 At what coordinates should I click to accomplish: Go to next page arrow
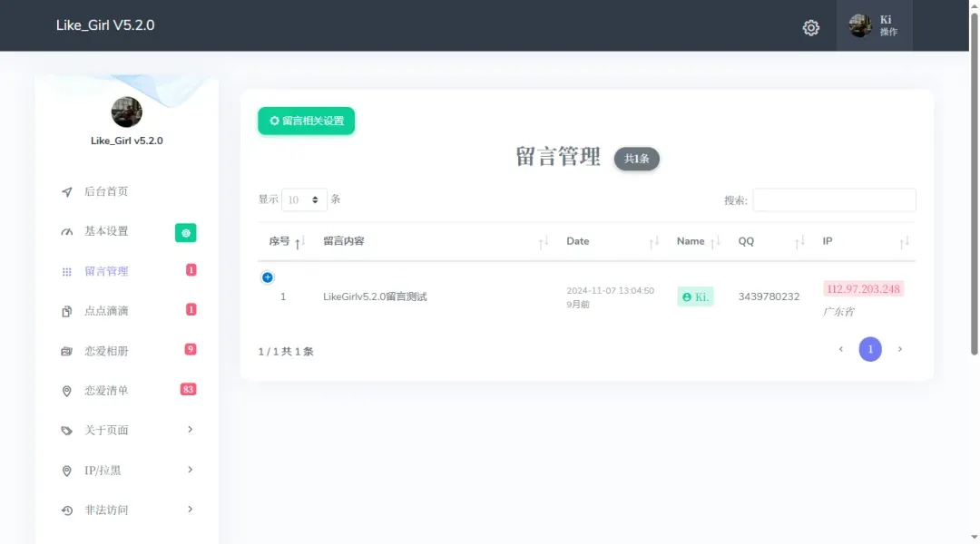coord(900,349)
